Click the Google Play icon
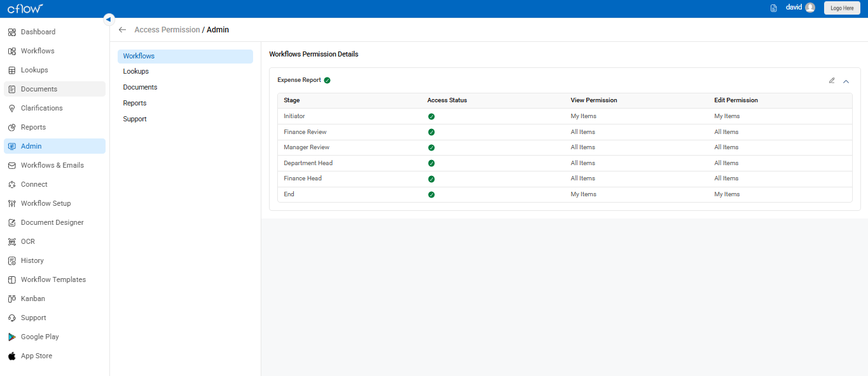This screenshot has height=376, width=868. tap(12, 337)
